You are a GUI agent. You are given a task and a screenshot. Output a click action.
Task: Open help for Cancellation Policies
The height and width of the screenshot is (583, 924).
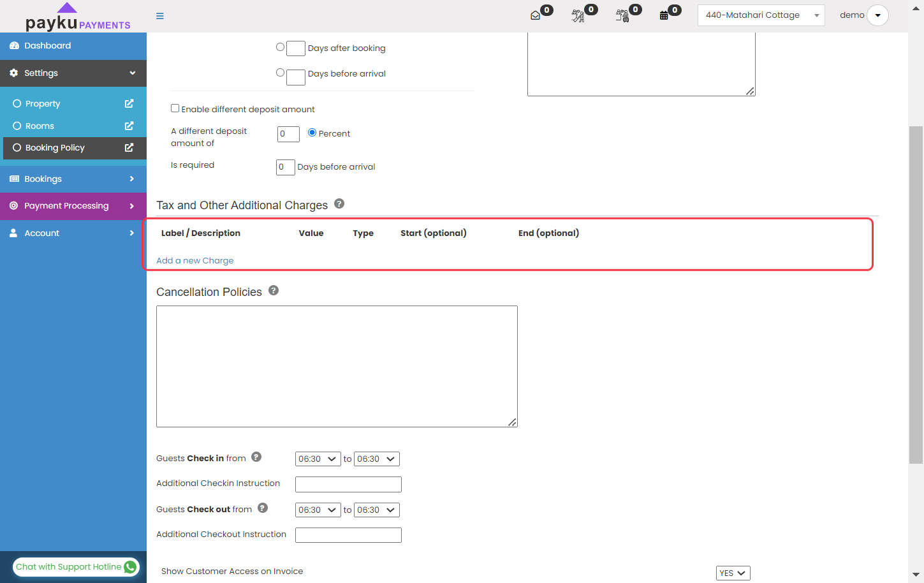click(x=274, y=290)
